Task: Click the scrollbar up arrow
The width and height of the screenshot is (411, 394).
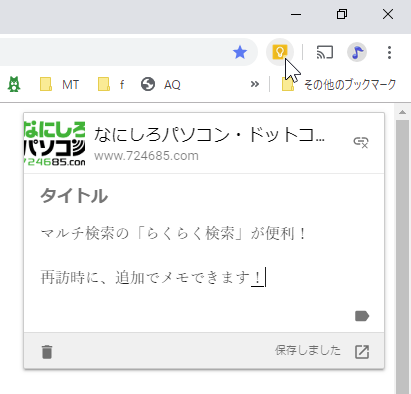Action: point(402,112)
